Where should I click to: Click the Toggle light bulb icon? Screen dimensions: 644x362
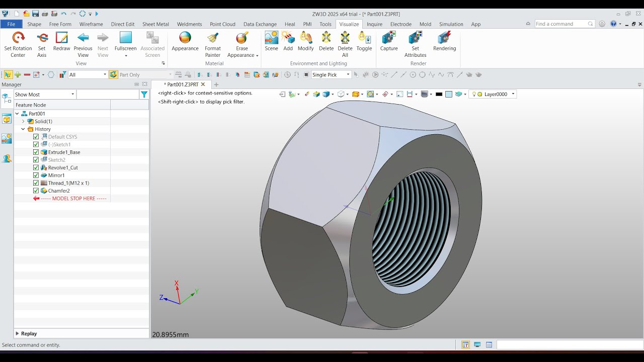(x=364, y=41)
